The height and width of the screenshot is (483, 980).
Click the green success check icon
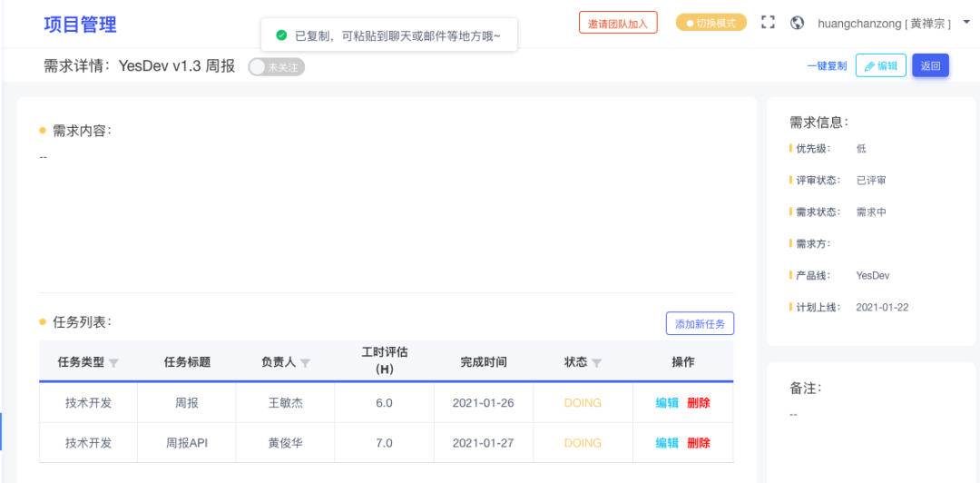click(282, 35)
